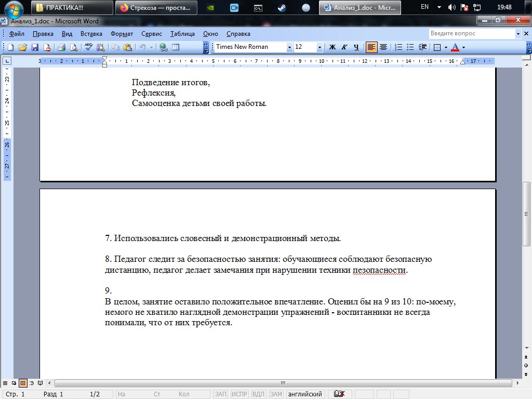This screenshot has height=399, width=532.
Task: Print the document using the printer icon
Action: (61, 47)
